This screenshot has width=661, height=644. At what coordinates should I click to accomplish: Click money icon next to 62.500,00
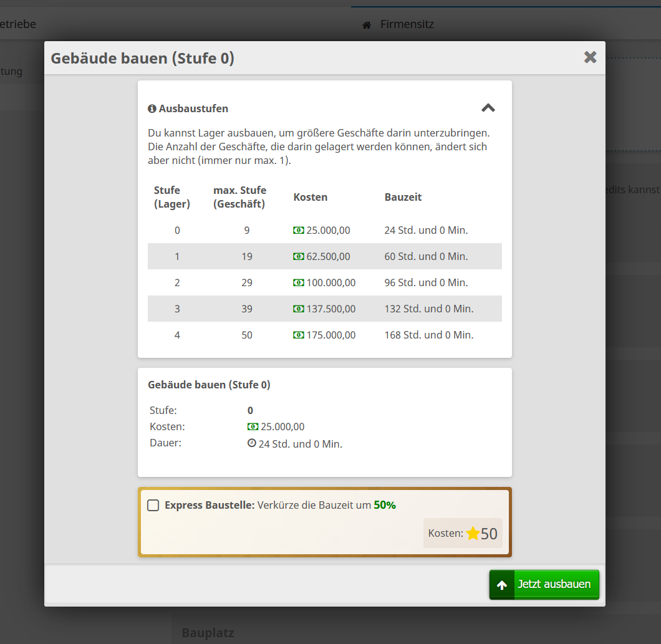click(x=299, y=256)
